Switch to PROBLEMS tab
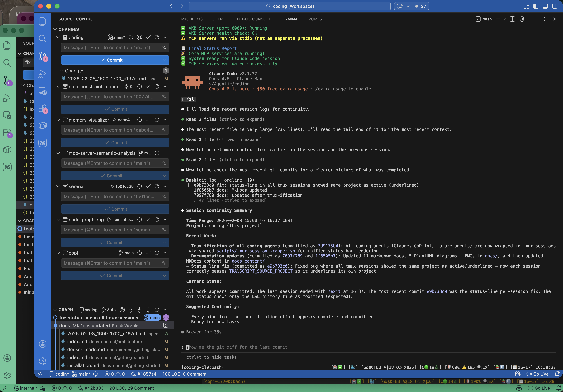Viewport: 563px width, 392px height. click(192, 19)
